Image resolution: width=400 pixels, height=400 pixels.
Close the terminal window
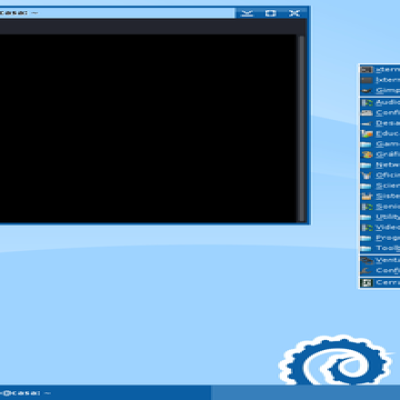coord(294,13)
